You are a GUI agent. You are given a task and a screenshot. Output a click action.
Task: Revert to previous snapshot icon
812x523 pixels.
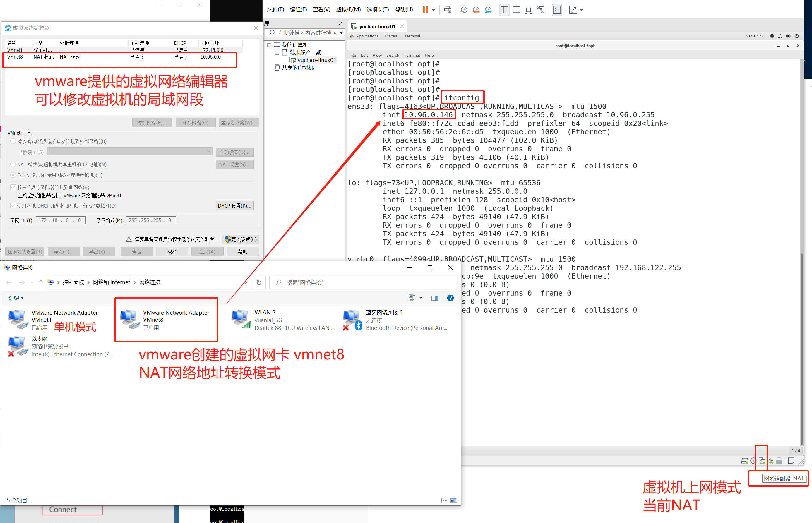(x=476, y=10)
